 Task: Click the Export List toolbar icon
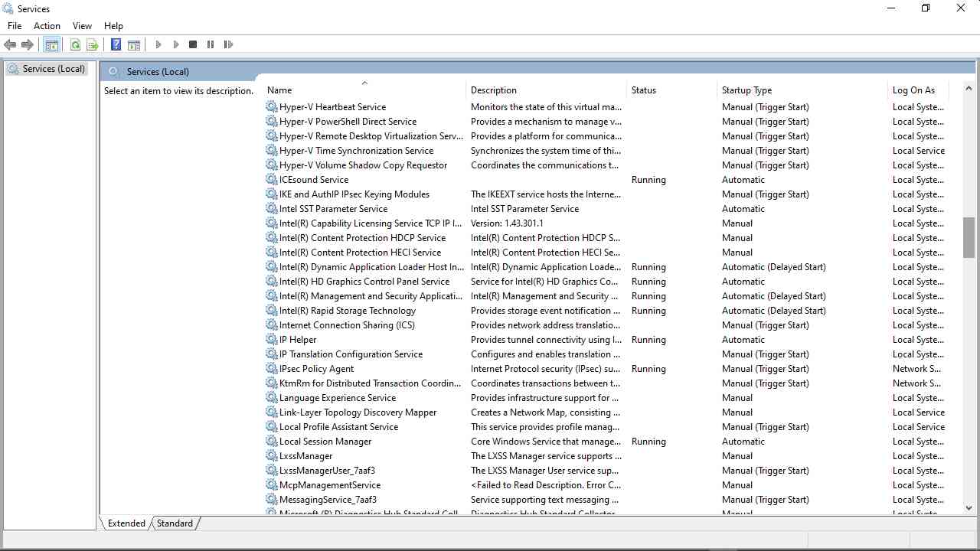(93, 45)
